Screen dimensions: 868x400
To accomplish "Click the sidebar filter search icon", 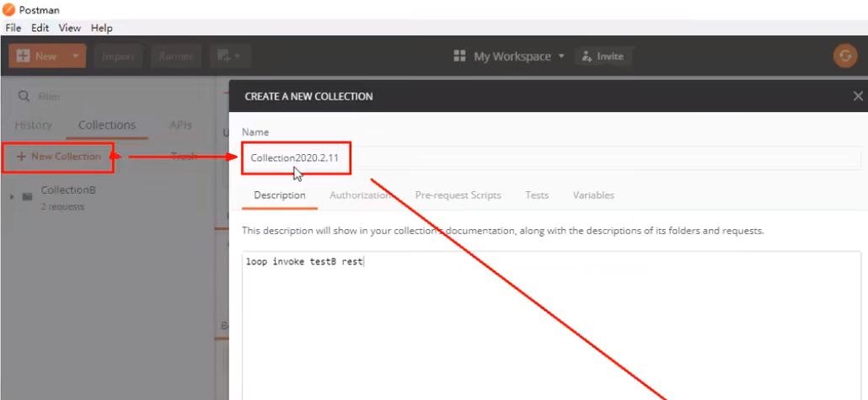I will click(22, 97).
